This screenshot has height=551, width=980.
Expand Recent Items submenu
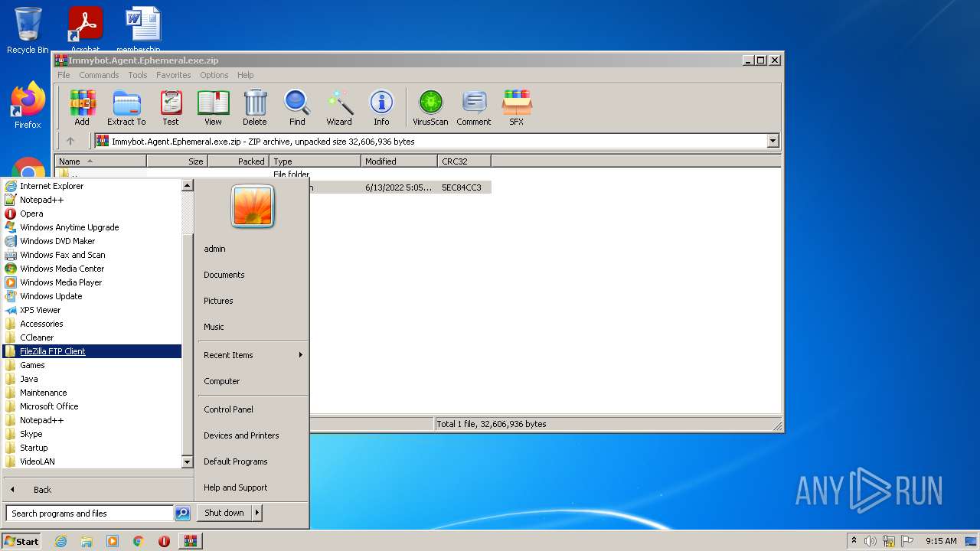tap(301, 355)
